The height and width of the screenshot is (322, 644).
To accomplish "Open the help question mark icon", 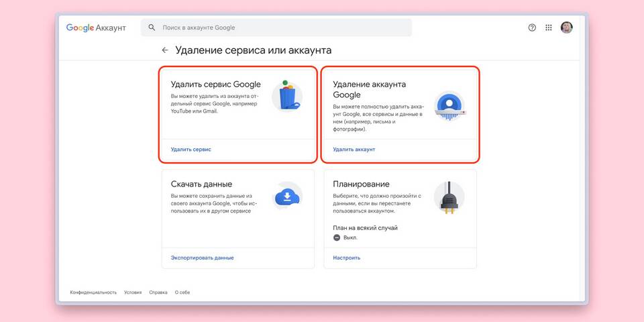I will (532, 28).
